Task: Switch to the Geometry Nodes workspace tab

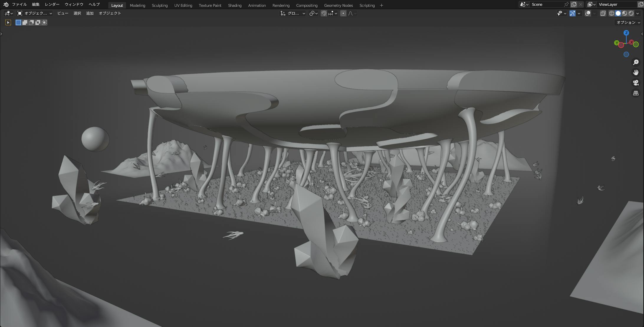Action: (x=339, y=5)
